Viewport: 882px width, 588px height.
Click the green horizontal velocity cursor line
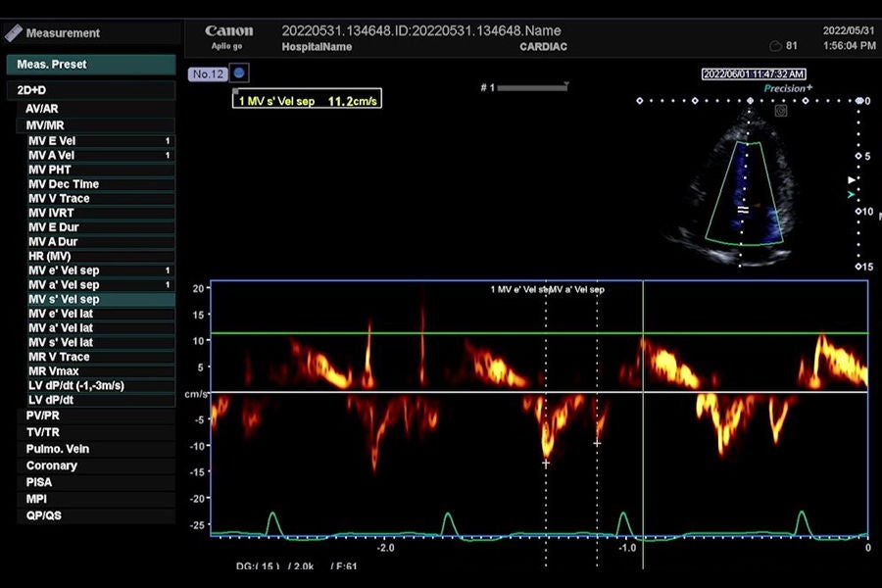click(x=539, y=333)
